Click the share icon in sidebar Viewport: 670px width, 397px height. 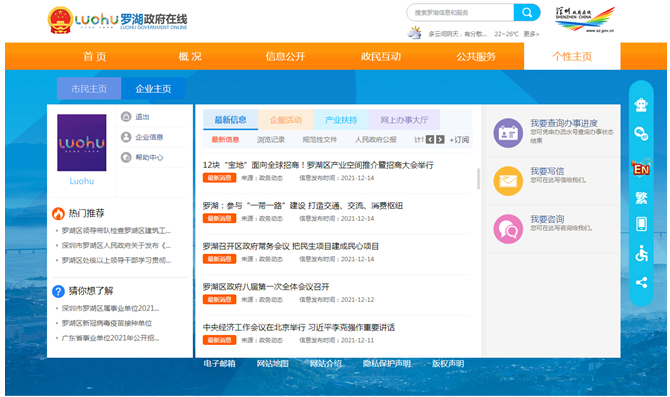[x=641, y=282]
